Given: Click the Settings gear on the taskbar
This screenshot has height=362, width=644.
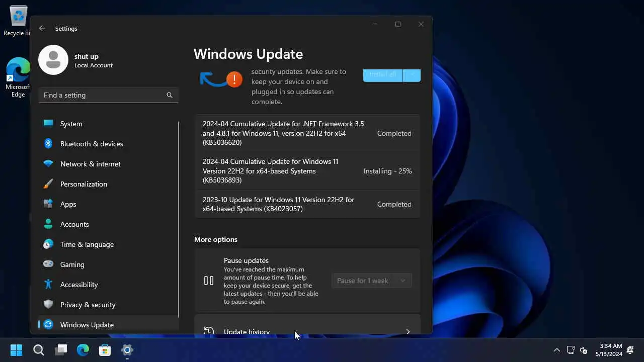Looking at the screenshot, I should (x=127, y=350).
